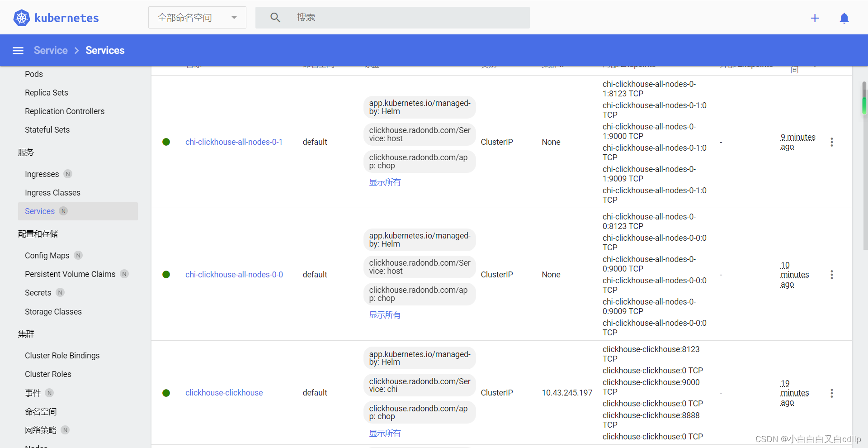Open 网络策略 in the sidebar

41,430
